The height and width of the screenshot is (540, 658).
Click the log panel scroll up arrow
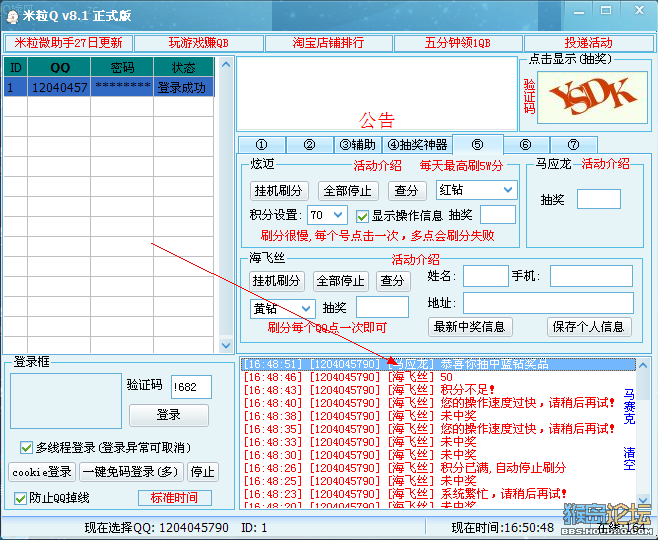[643, 365]
